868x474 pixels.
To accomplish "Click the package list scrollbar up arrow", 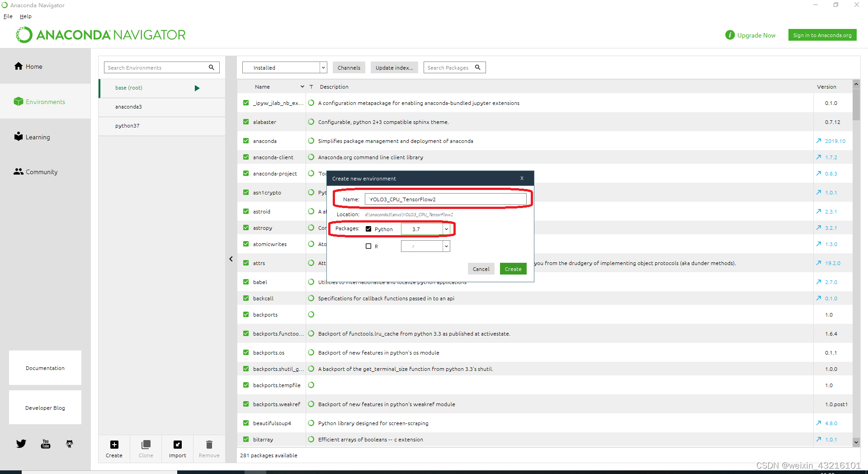I will [x=856, y=84].
